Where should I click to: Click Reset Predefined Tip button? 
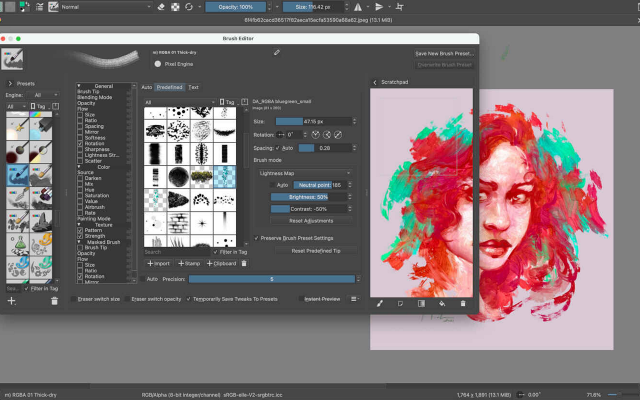pyautogui.click(x=316, y=251)
